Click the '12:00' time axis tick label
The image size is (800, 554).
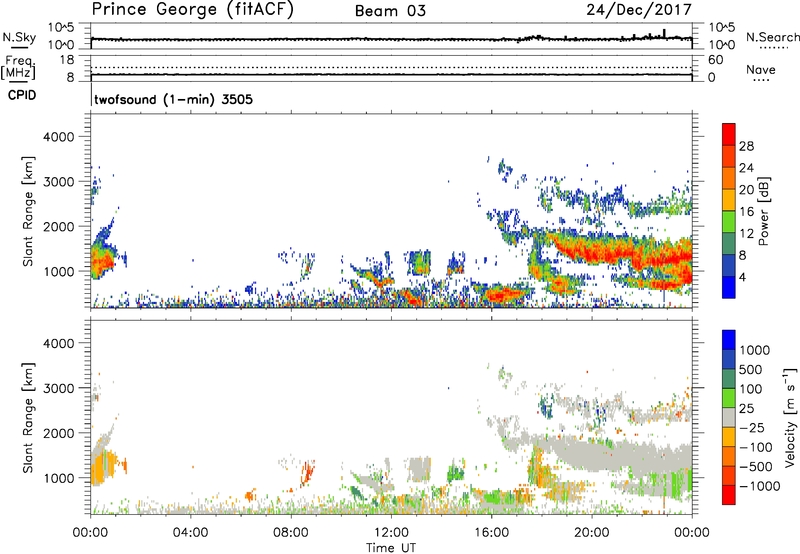[x=391, y=533]
